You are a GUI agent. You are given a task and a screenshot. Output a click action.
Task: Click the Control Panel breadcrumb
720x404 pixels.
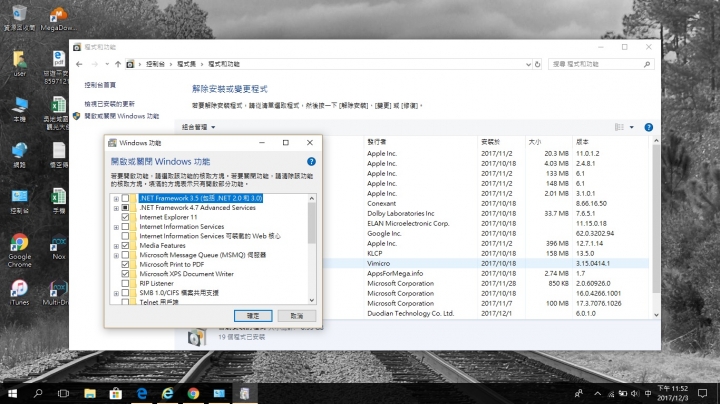click(155, 64)
